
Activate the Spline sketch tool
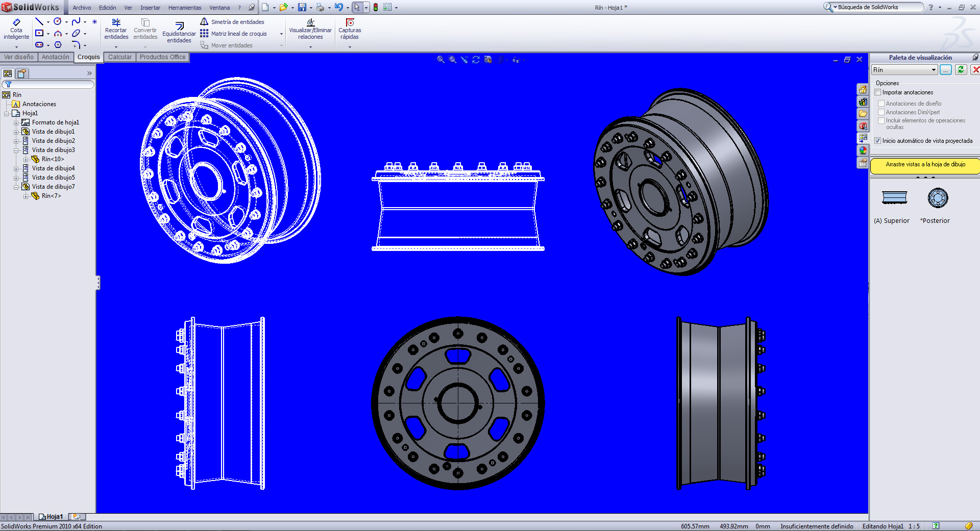pyautogui.click(x=76, y=21)
